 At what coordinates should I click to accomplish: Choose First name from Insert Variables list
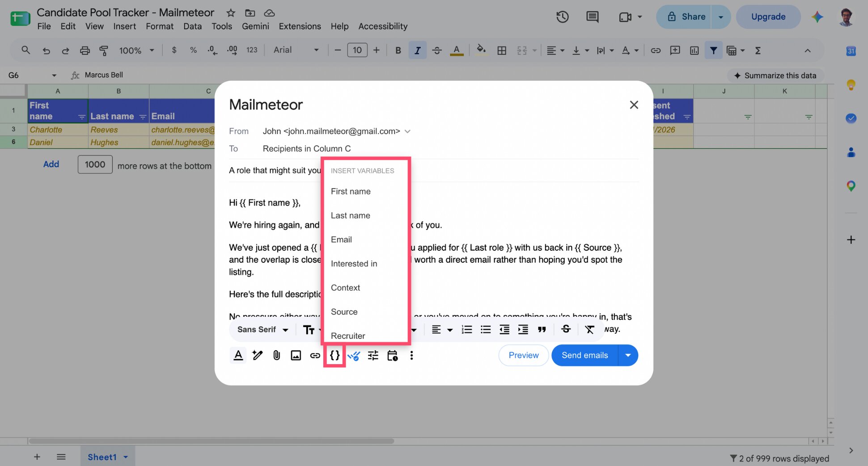click(x=351, y=191)
